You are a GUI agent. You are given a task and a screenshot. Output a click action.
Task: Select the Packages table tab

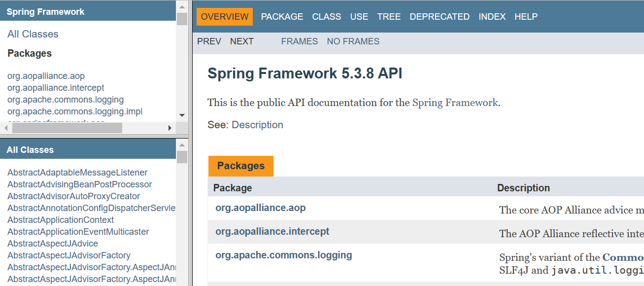(241, 166)
